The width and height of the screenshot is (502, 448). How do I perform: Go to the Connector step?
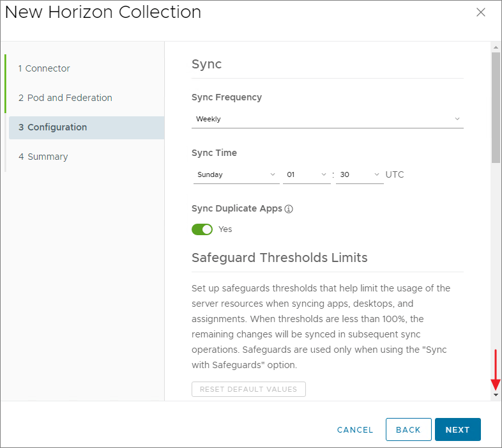click(x=44, y=68)
